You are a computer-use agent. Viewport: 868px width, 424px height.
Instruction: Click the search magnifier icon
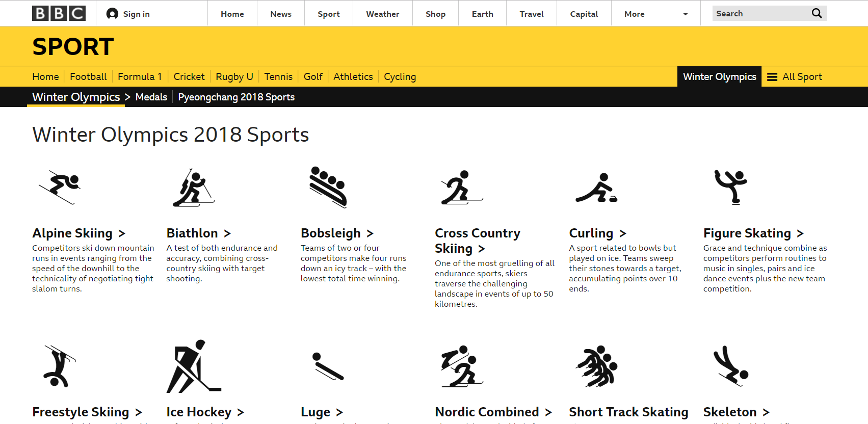pos(817,13)
